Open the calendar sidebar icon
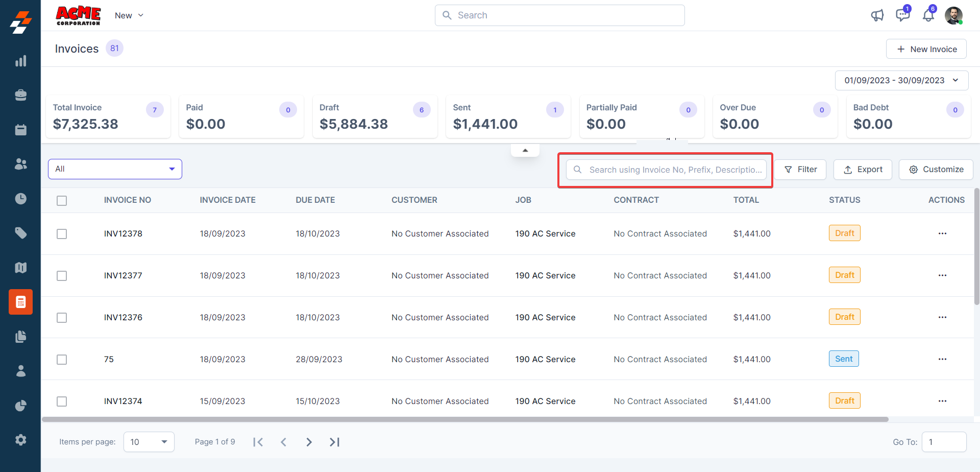The height and width of the screenshot is (472, 980). (20, 130)
